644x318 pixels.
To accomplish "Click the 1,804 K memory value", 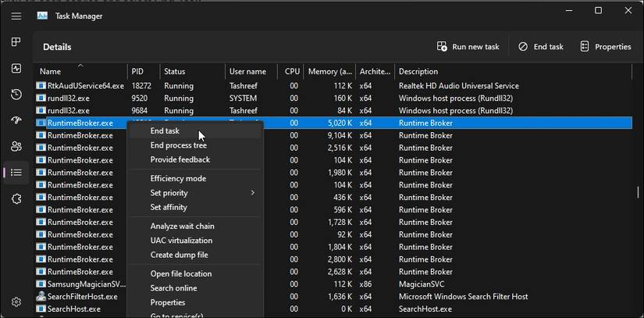I will tap(340, 247).
